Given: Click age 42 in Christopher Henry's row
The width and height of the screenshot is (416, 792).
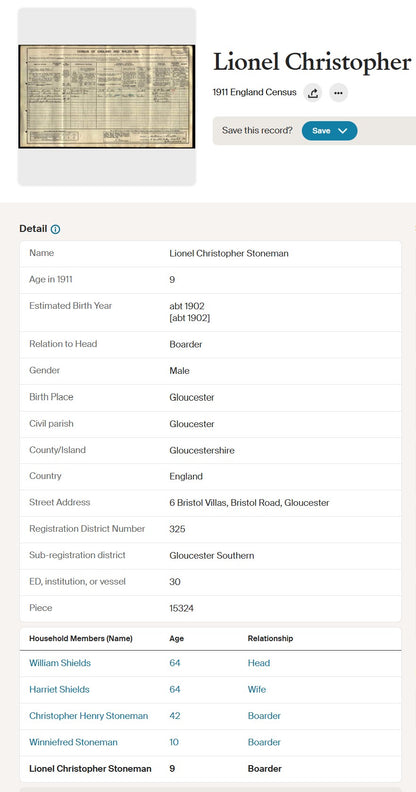Looking at the screenshot, I should click(175, 716).
